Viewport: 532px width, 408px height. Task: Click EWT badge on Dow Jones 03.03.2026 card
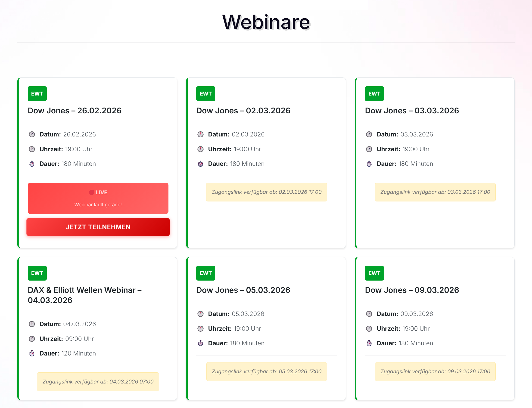click(x=374, y=93)
